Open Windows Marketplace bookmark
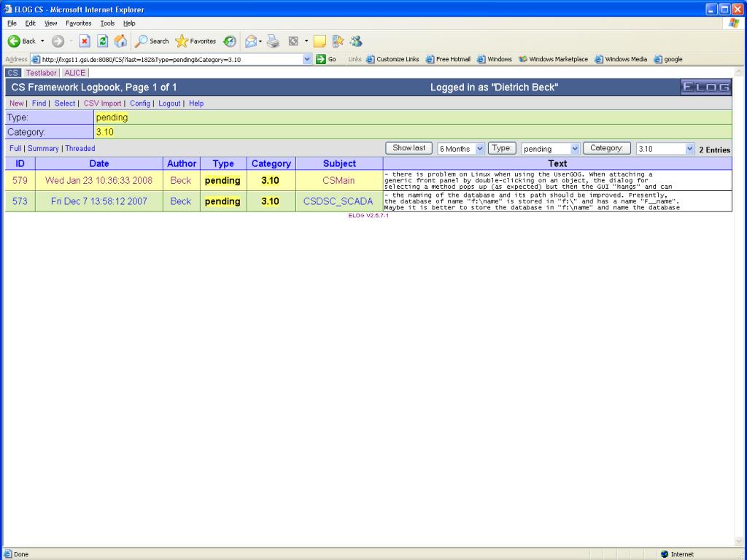 tap(553, 59)
